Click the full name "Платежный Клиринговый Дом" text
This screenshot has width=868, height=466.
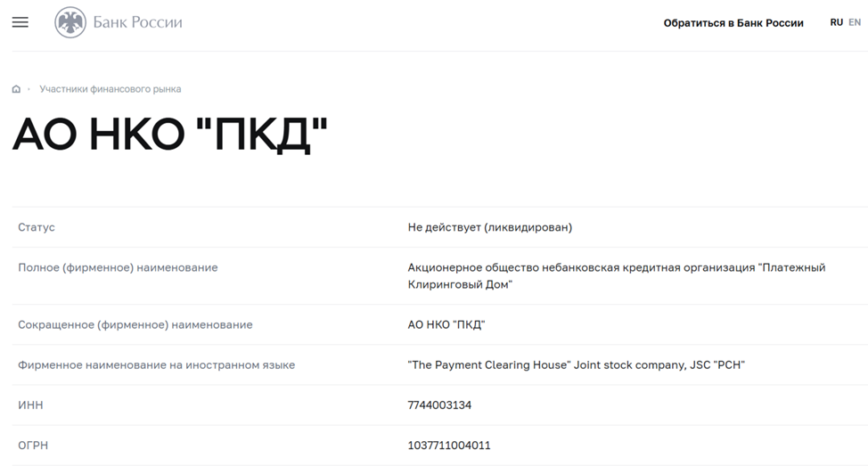click(x=616, y=275)
